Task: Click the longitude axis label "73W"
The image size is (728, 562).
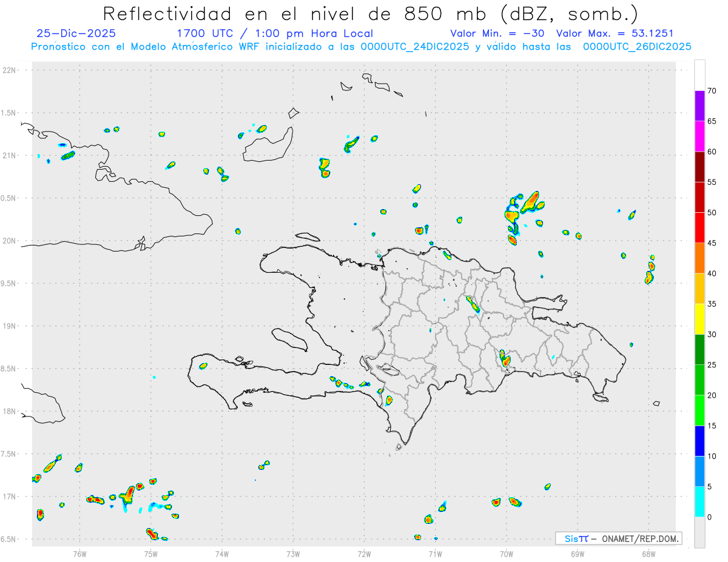Action: point(293,554)
